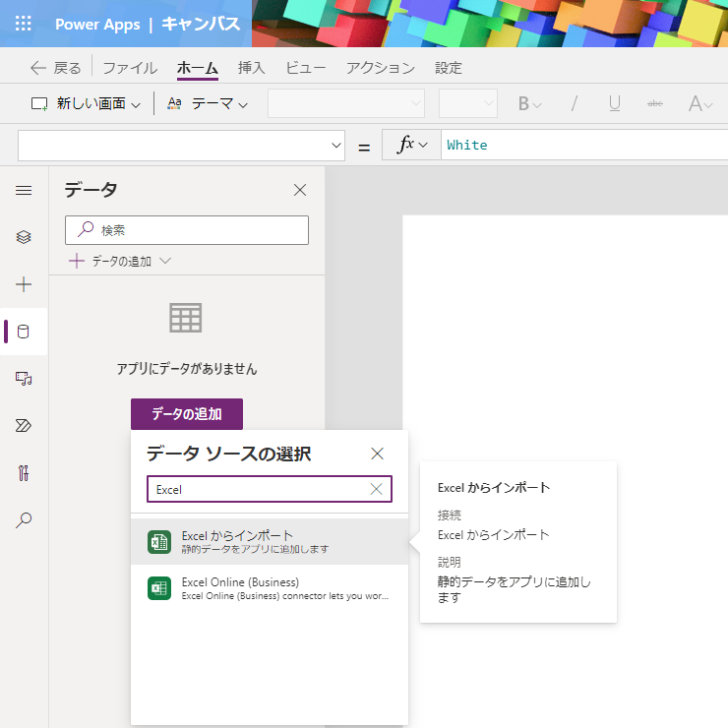Expand the ＋ データの追加 dropdown link

tap(120, 261)
